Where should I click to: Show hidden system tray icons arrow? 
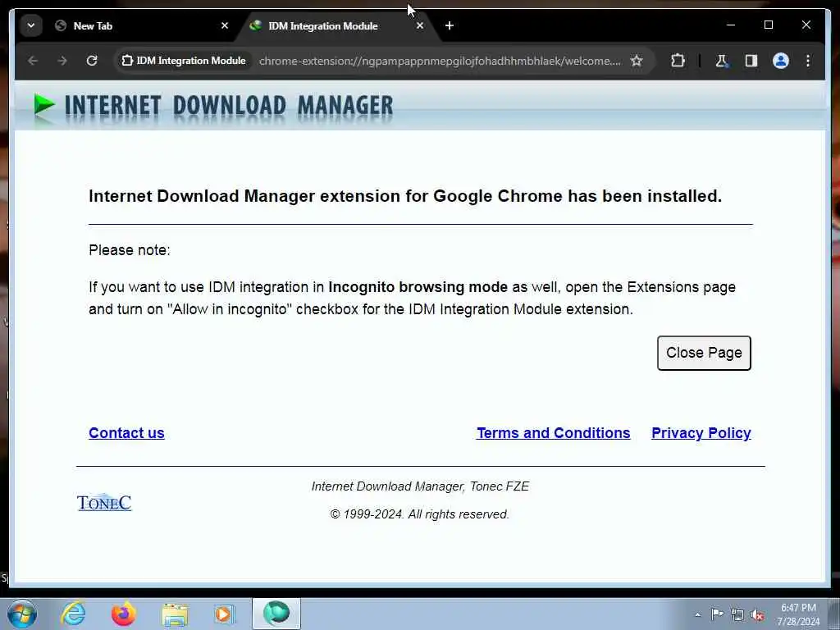[x=697, y=614]
